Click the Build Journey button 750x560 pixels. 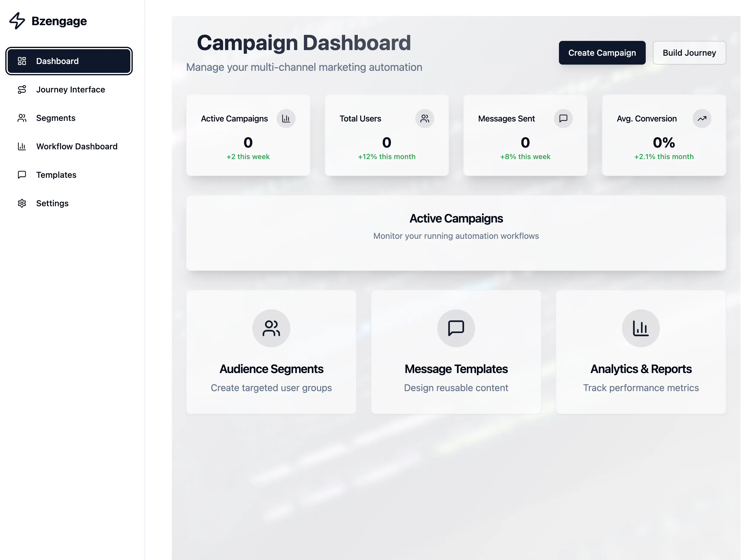coord(689,53)
